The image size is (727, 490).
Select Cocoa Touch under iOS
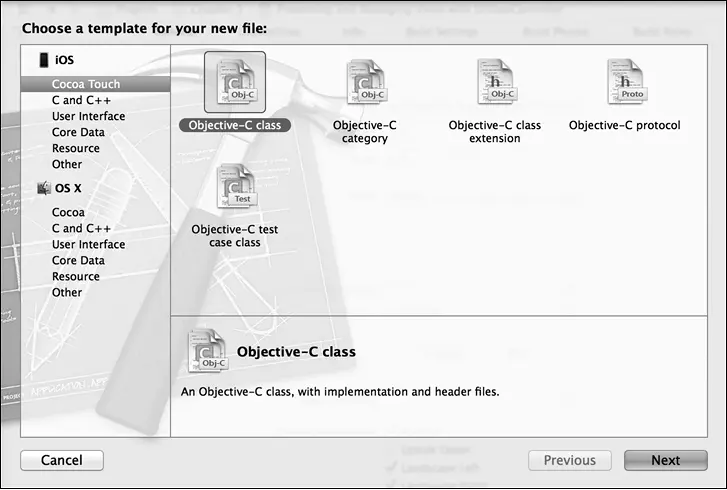pos(96,84)
